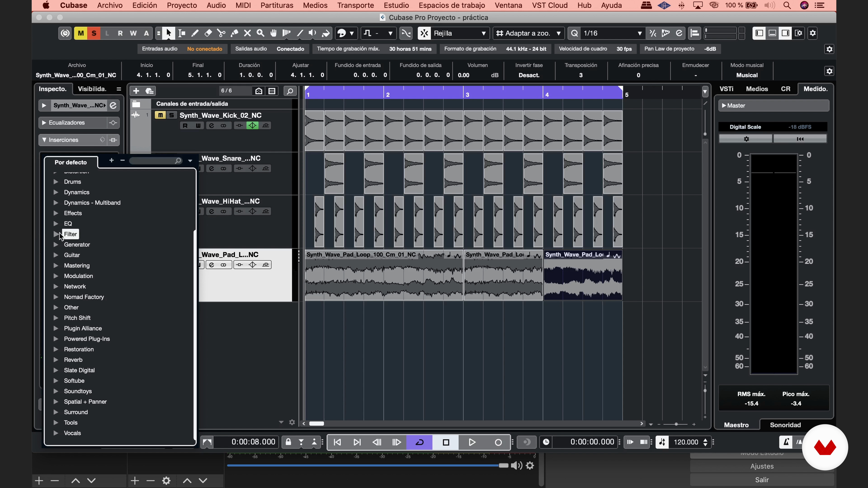Reset meter values with the rewind icon
The width and height of the screenshot is (868, 488).
[x=800, y=139]
